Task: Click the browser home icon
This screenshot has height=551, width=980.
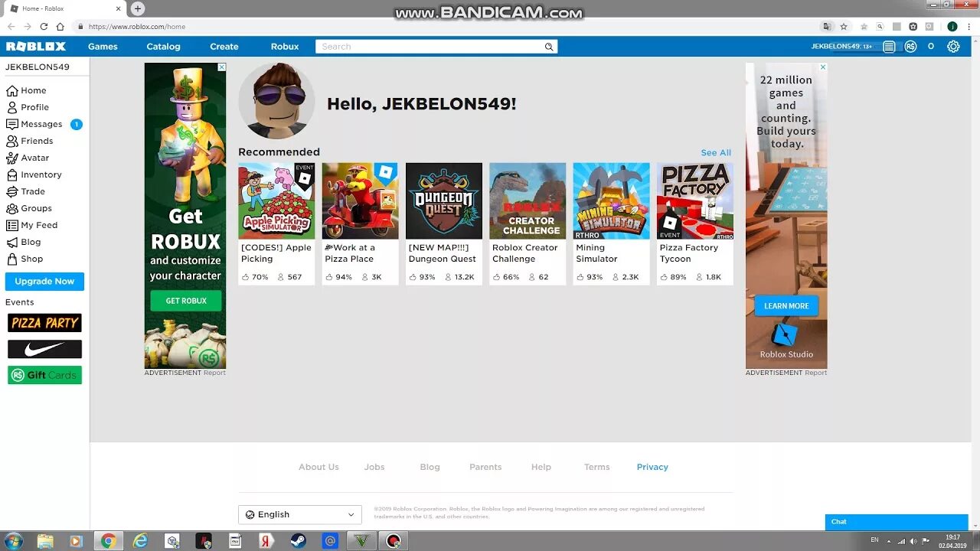Action: click(x=60, y=26)
